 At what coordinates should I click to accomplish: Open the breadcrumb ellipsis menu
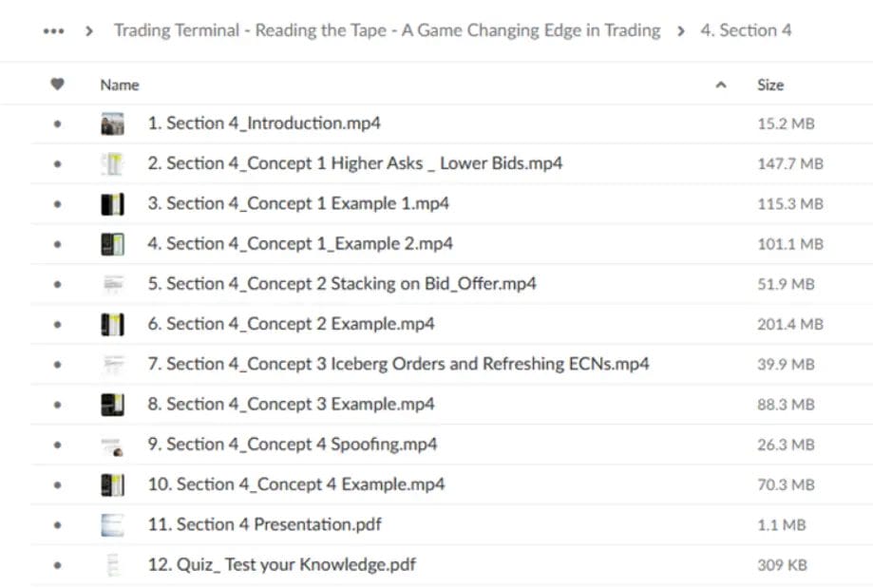51,29
